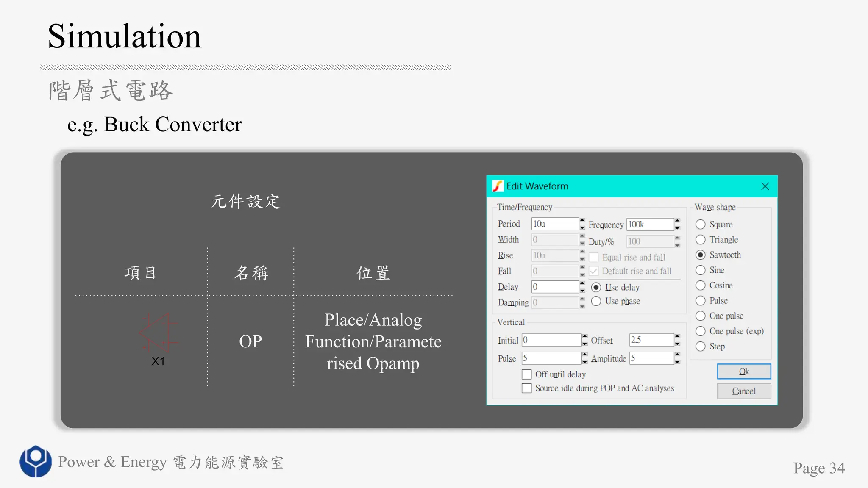
Task: Click the Power & Energy lab logo
Action: (x=36, y=461)
